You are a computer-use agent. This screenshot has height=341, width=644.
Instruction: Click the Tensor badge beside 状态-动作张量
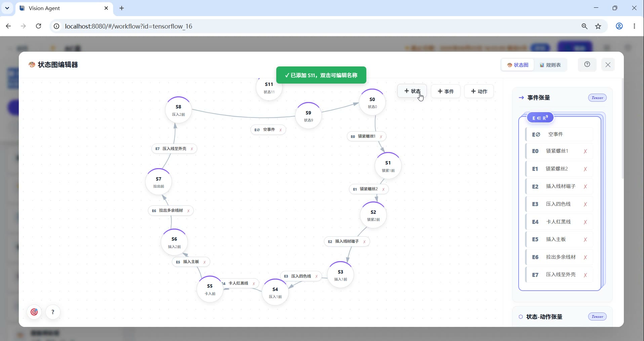(x=597, y=316)
